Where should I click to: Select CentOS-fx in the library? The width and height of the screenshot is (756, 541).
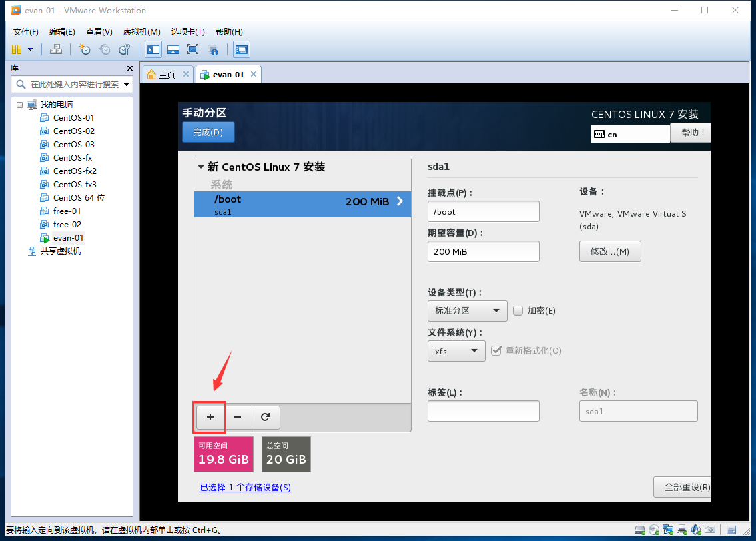click(66, 158)
